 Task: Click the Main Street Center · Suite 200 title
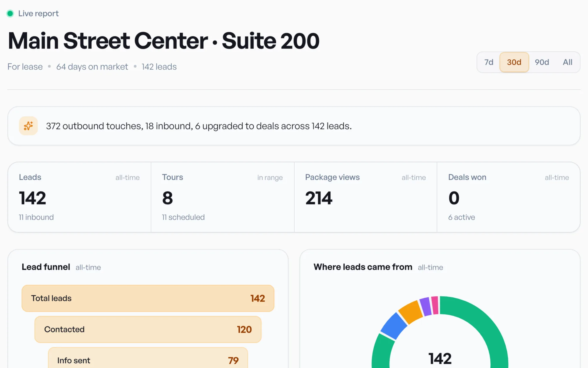click(x=163, y=41)
